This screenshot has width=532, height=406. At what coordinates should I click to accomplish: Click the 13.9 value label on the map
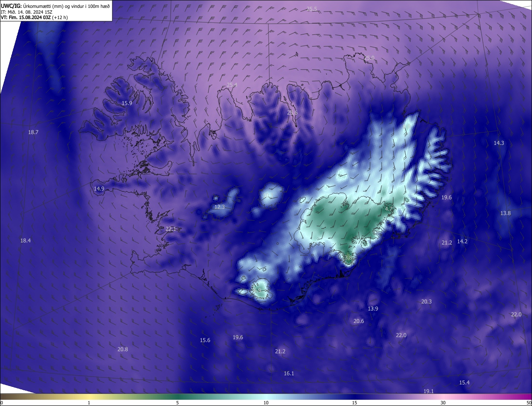373,309
